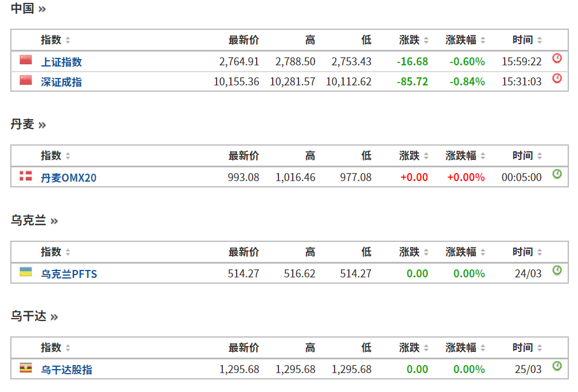The height and width of the screenshot is (392, 578).
Task: Sort China table by 指数 column arrow
Action: pyautogui.click(x=68, y=41)
